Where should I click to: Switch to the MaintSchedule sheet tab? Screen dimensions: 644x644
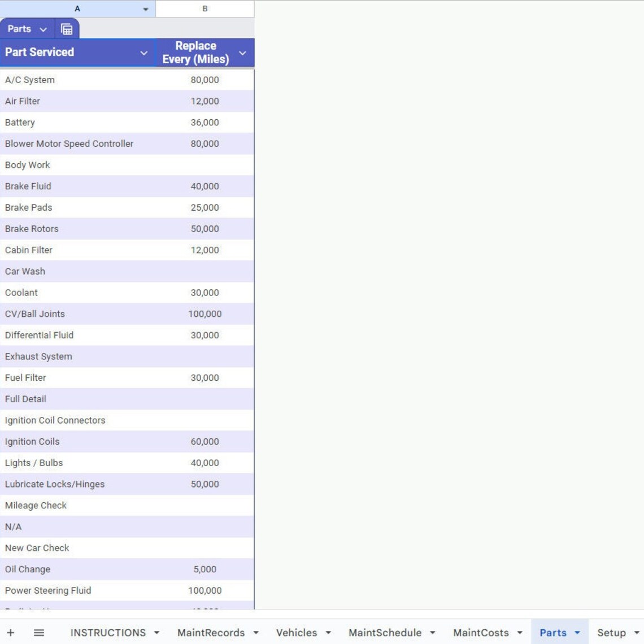click(x=385, y=633)
